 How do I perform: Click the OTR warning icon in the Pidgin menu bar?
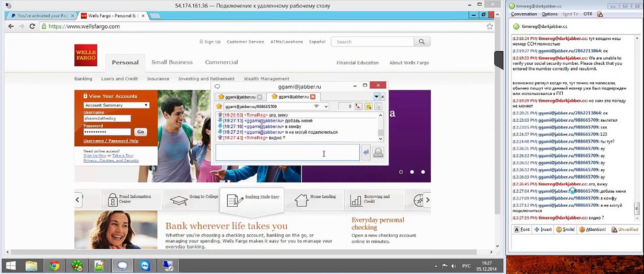point(600,14)
